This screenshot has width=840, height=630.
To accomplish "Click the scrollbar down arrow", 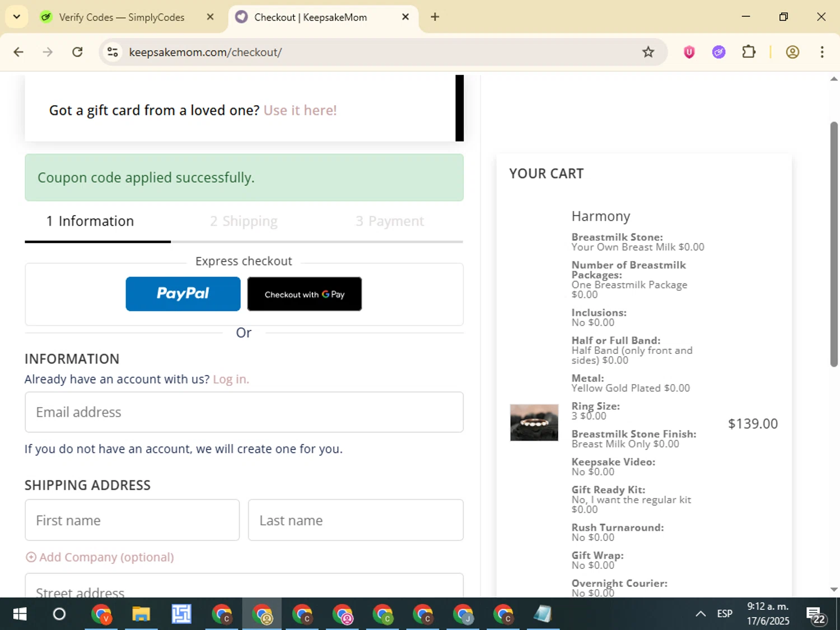I will 834,589.
